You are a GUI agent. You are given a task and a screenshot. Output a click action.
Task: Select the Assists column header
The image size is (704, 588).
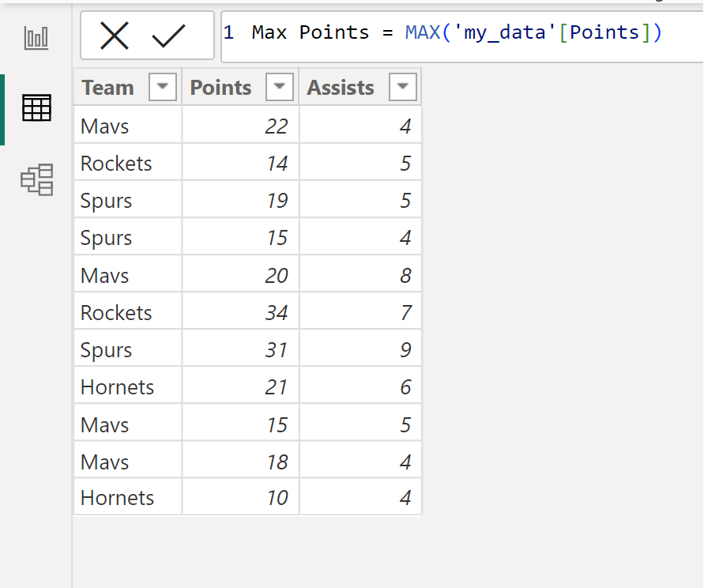[x=340, y=87]
